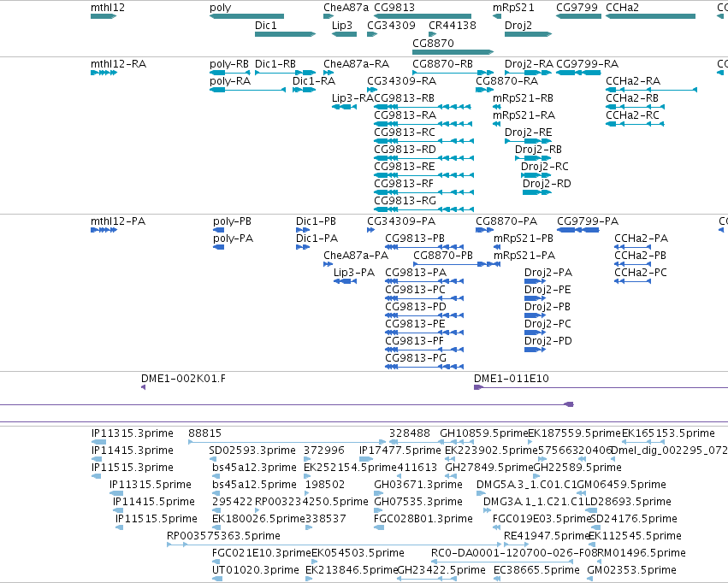
Task: Click the CG9813-PD protein label
Action: (416, 307)
